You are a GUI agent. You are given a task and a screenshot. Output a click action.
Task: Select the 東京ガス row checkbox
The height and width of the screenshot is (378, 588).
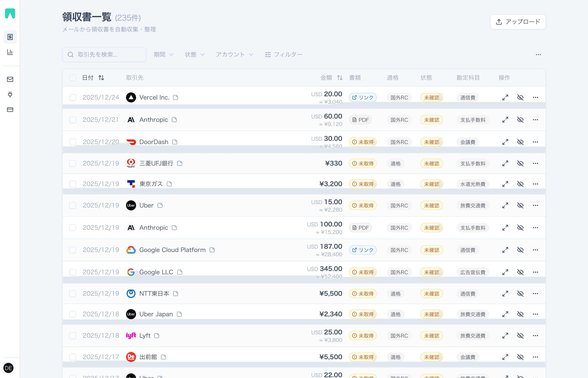pos(73,184)
